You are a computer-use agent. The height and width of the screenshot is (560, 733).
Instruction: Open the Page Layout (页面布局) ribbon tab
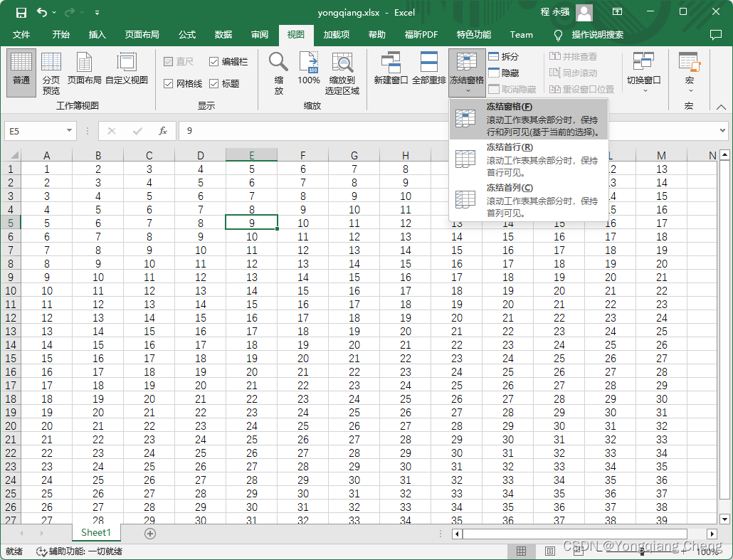[x=142, y=35]
